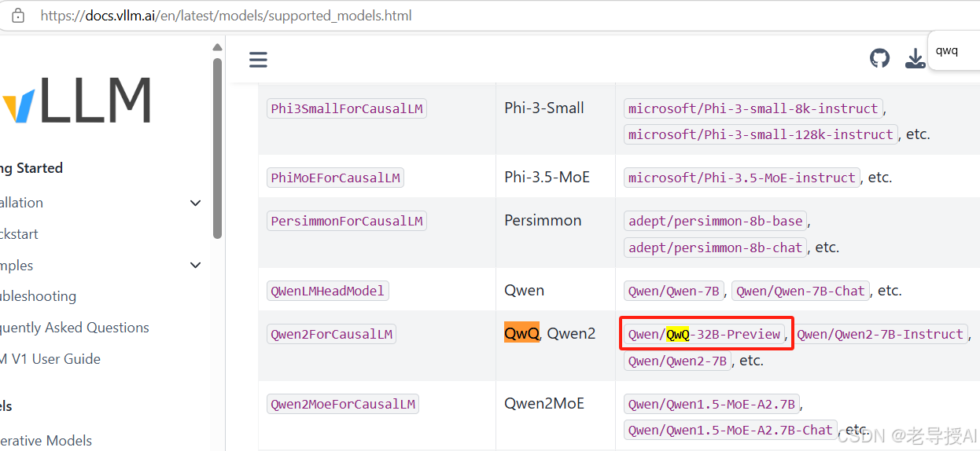
Task: Click the sidebar scroll up arrow
Action: [218, 47]
